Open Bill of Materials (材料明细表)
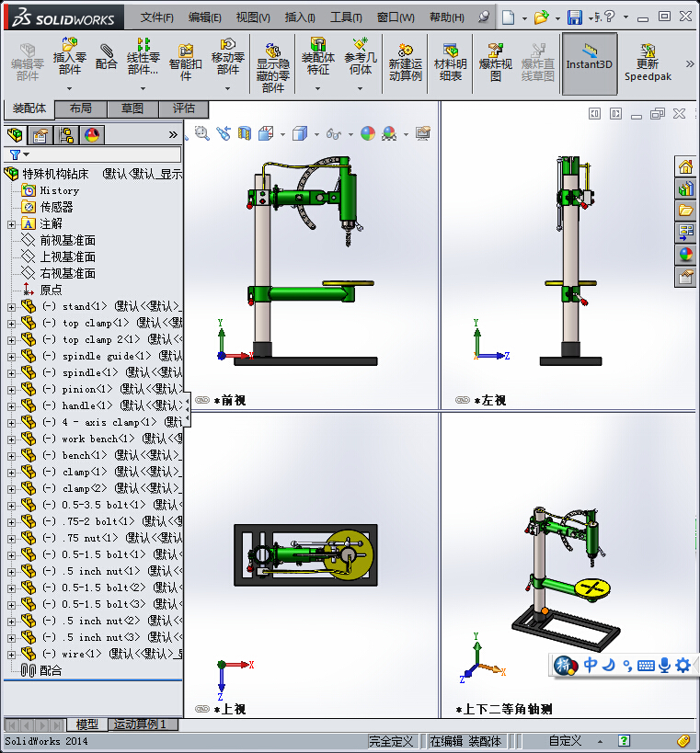700x753 pixels. [450, 63]
